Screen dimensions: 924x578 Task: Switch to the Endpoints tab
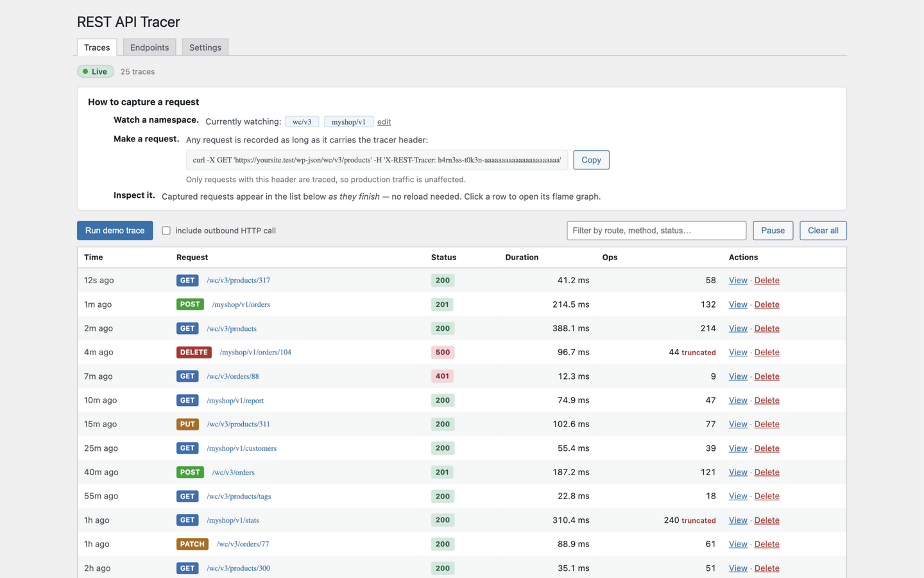(150, 48)
